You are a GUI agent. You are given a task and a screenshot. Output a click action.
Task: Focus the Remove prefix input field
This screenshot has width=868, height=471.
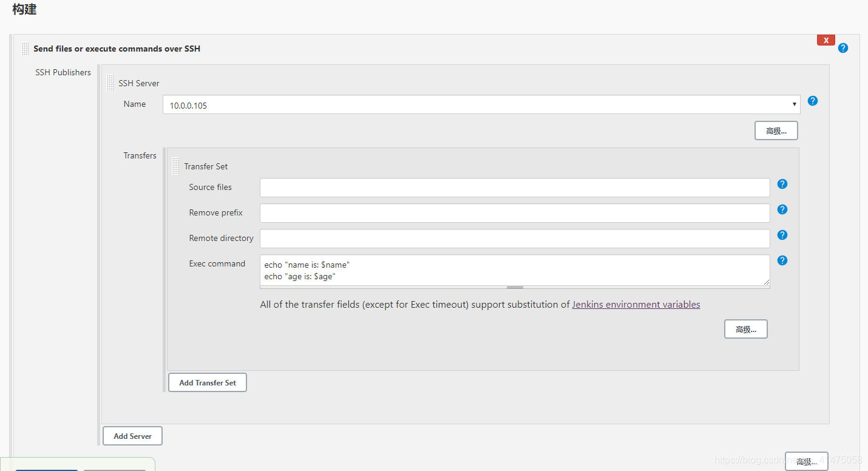[x=515, y=213]
